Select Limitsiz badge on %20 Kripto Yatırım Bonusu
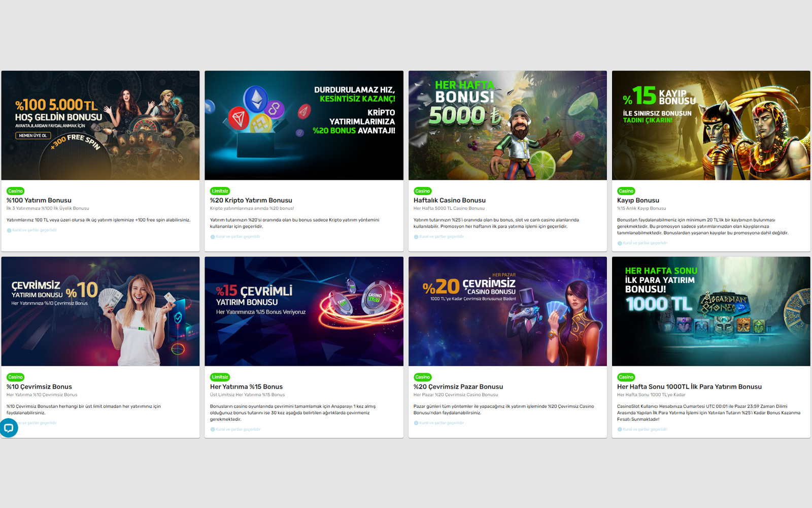 point(220,191)
